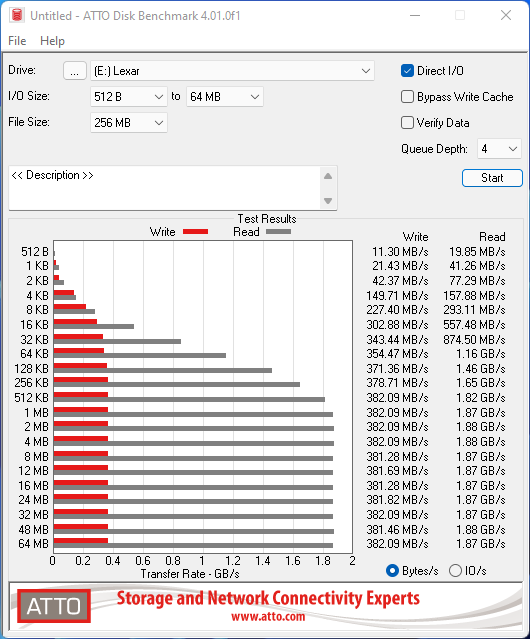
Task: Click the read value 19.85 MB/s
Action: point(477,252)
